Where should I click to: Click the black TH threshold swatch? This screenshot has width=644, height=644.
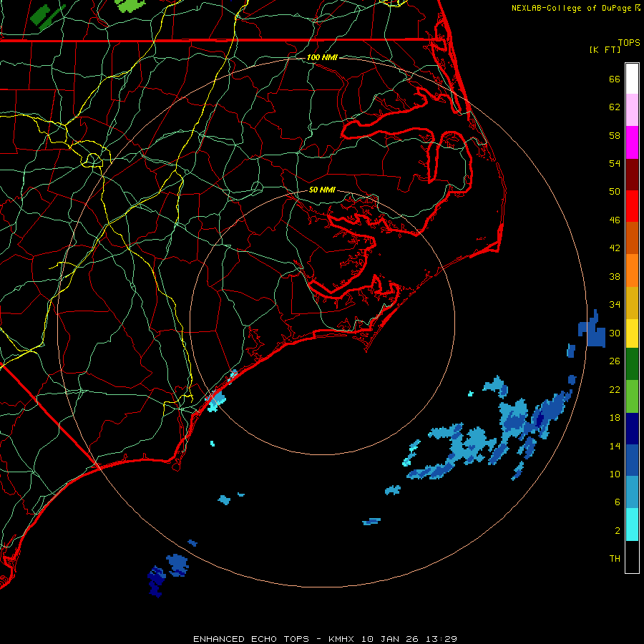pos(632,557)
